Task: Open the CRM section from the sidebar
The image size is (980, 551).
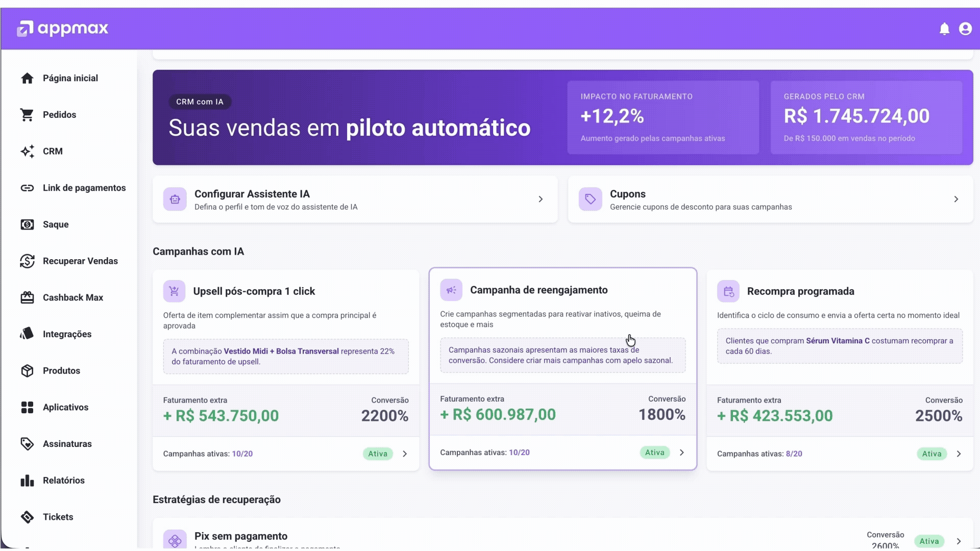Action: click(28, 151)
